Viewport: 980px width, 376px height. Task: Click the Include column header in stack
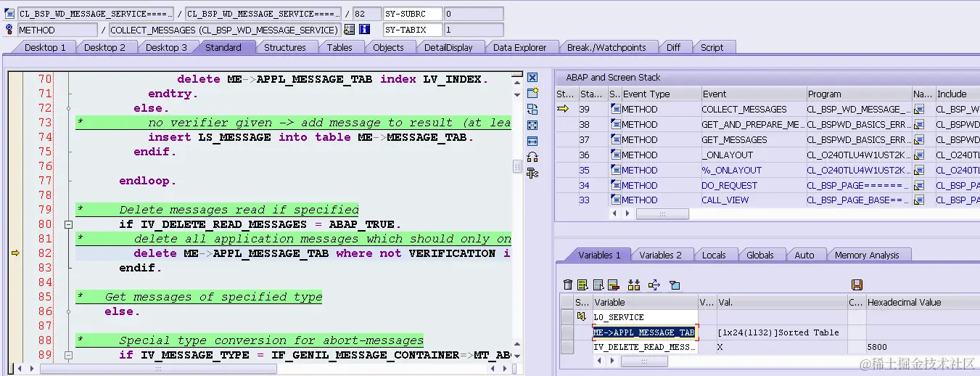pyautogui.click(x=957, y=94)
